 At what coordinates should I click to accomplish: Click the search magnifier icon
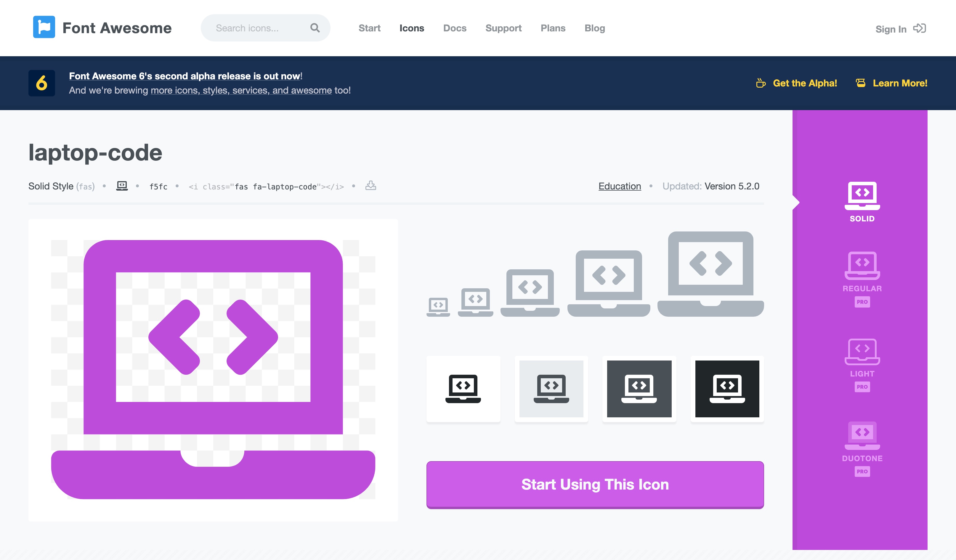315,28
